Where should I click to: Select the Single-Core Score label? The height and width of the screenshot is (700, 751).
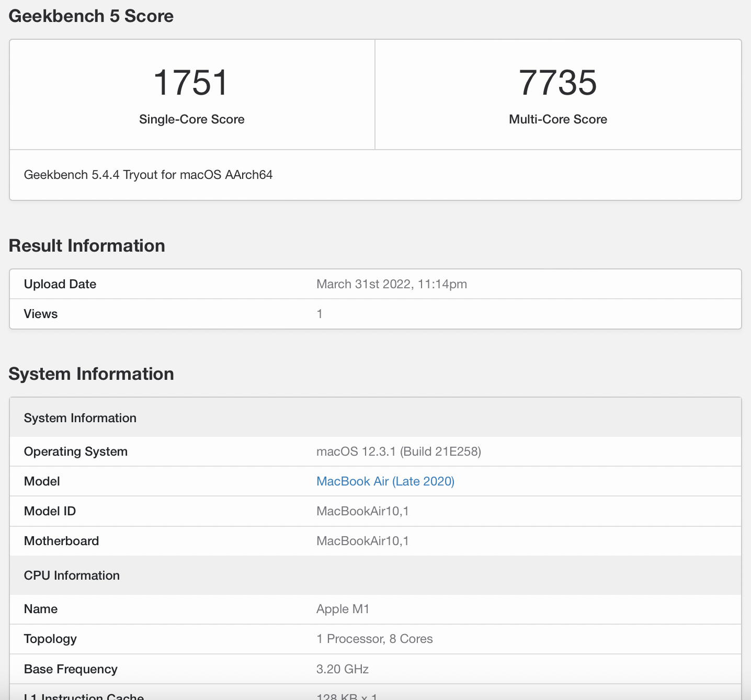pos(192,119)
